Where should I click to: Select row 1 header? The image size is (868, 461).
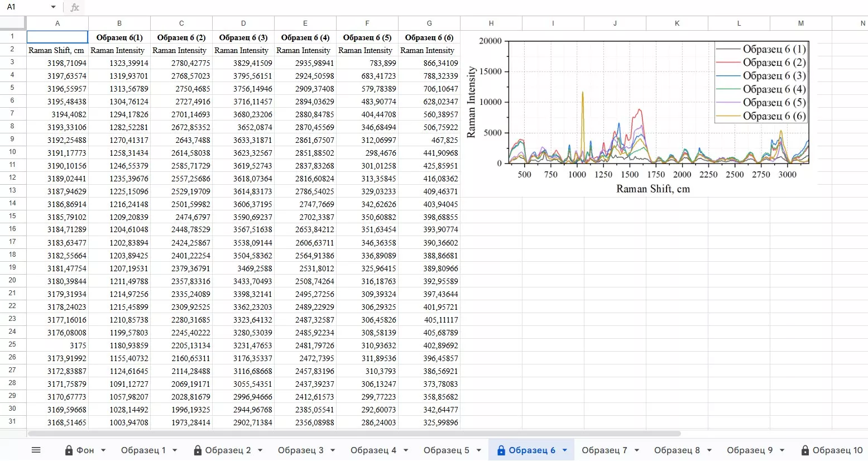(x=12, y=36)
